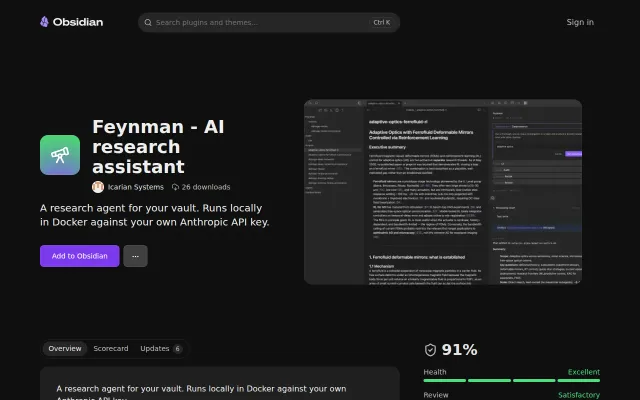The height and width of the screenshot is (400, 640).
Task: Open the Obsidian logo home link
Action: 71,22
